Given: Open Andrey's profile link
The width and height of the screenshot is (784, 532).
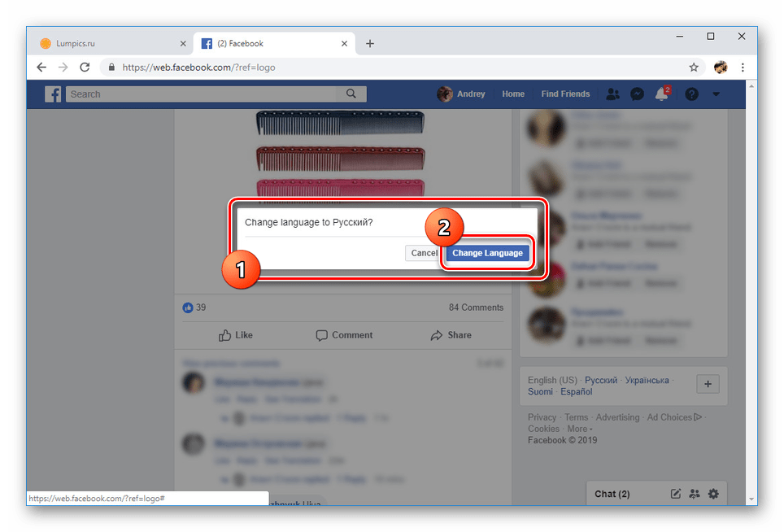Looking at the screenshot, I should coord(461,94).
